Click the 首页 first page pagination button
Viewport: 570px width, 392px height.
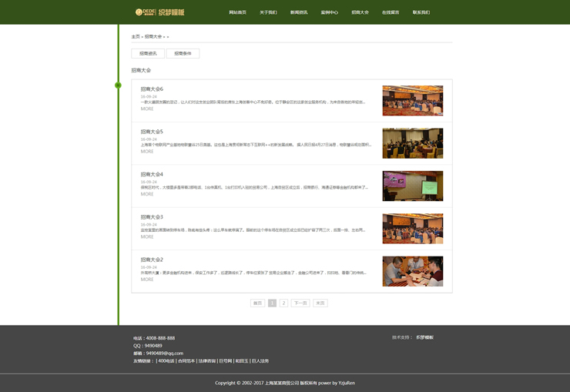point(257,303)
